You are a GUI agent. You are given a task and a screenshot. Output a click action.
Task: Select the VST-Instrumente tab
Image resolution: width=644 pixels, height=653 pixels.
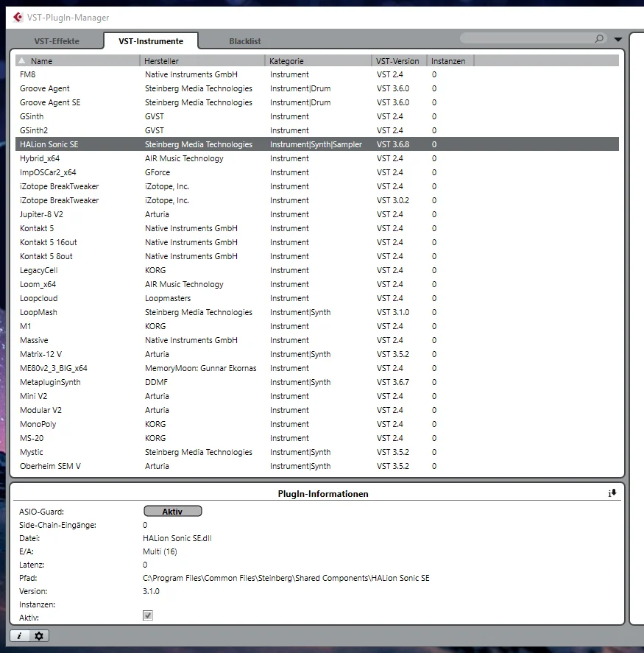tap(151, 41)
